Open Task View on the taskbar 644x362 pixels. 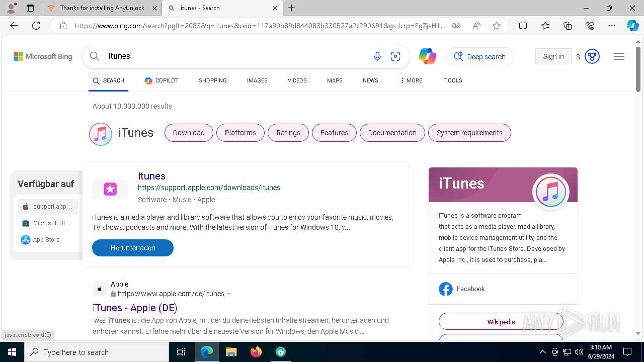click(x=181, y=352)
